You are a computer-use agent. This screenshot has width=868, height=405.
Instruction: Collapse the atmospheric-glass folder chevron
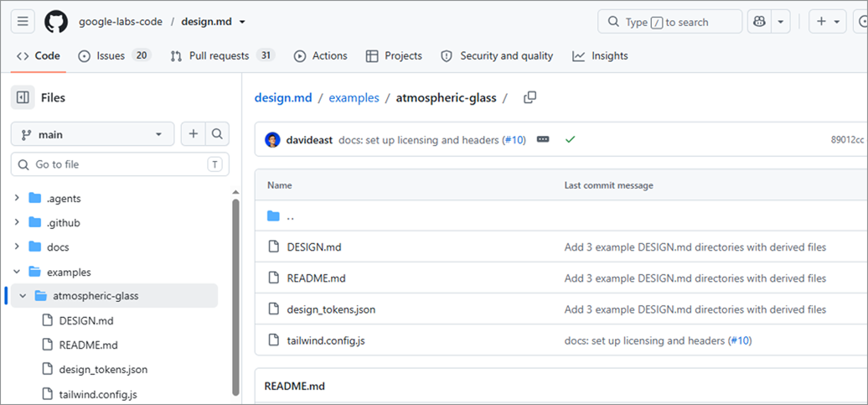click(23, 296)
